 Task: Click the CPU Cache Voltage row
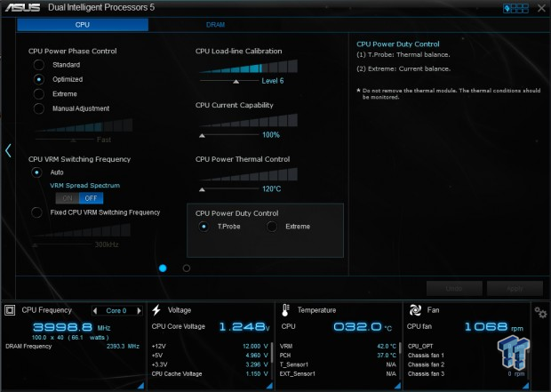pos(210,373)
